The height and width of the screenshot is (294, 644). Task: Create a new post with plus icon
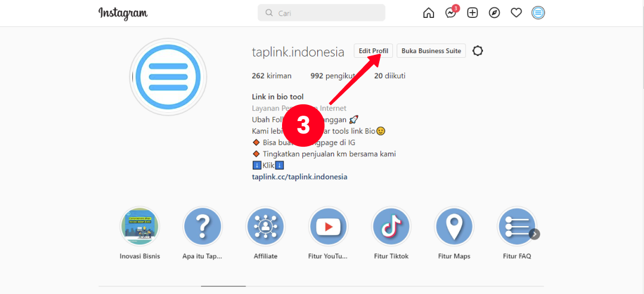tap(473, 13)
